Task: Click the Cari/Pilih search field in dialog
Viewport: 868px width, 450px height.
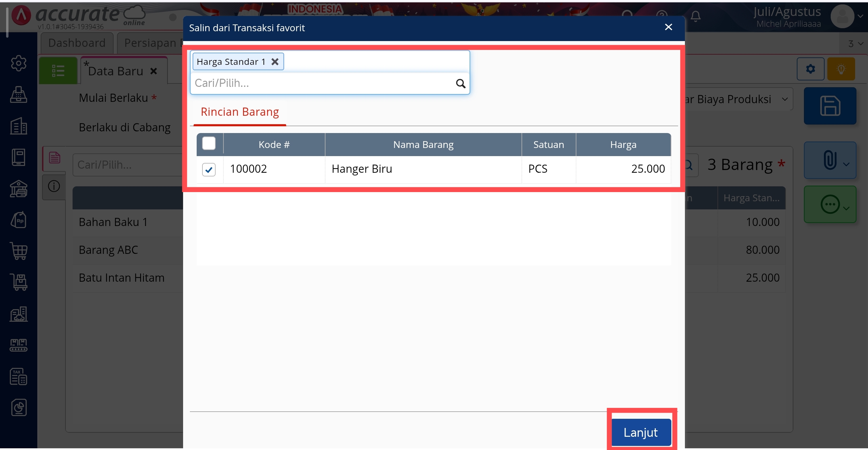Action: (x=322, y=83)
